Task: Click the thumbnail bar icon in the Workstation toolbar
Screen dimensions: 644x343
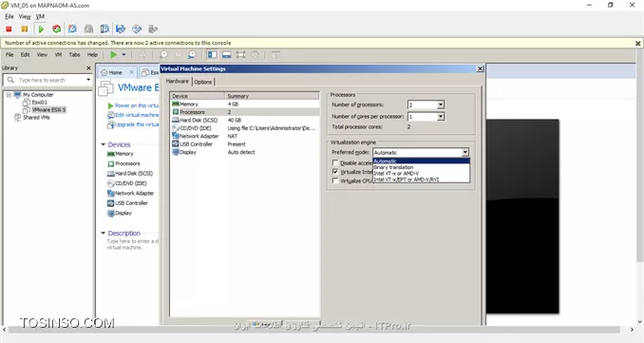Action: pos(227,54)
